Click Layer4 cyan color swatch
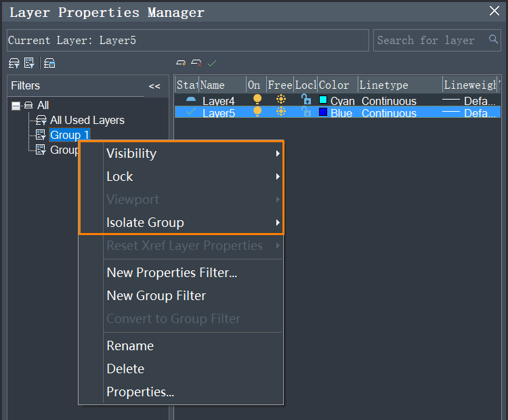 (323, 100)
